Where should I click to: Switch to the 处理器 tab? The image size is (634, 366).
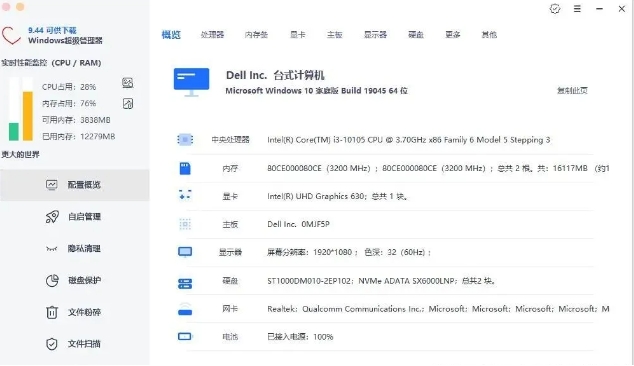[x=212, y=35]
